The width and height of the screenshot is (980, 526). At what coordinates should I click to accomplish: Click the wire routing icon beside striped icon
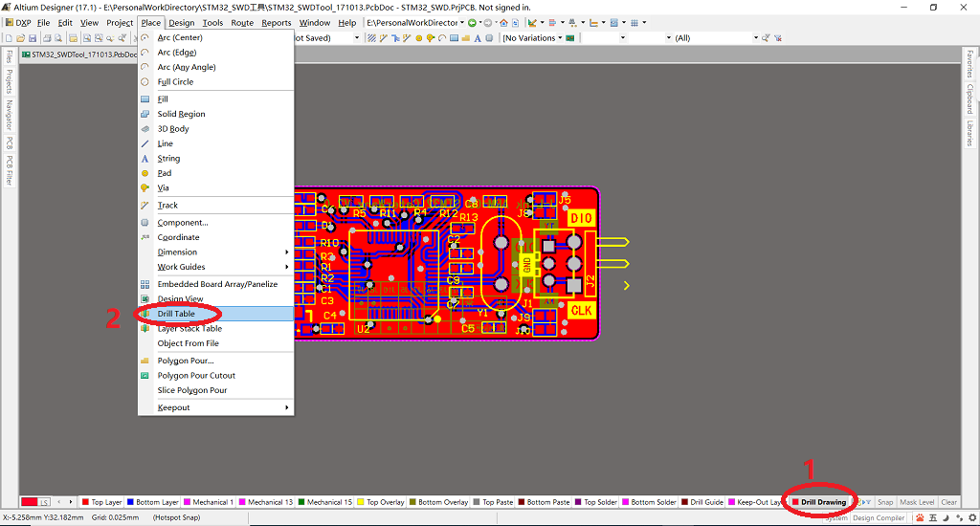coord(383,38)
